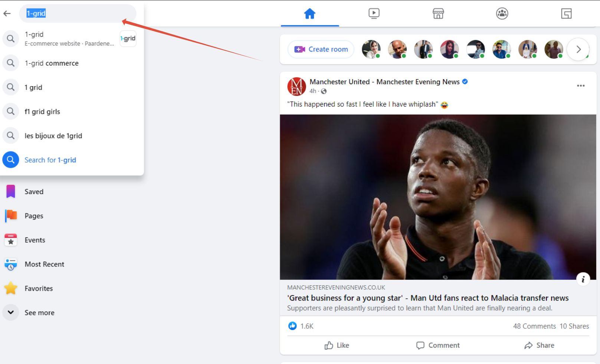600x364 pixels.
Task: Click magnifier icon beside 'f1 grid girls'
Action: [11, 111]
